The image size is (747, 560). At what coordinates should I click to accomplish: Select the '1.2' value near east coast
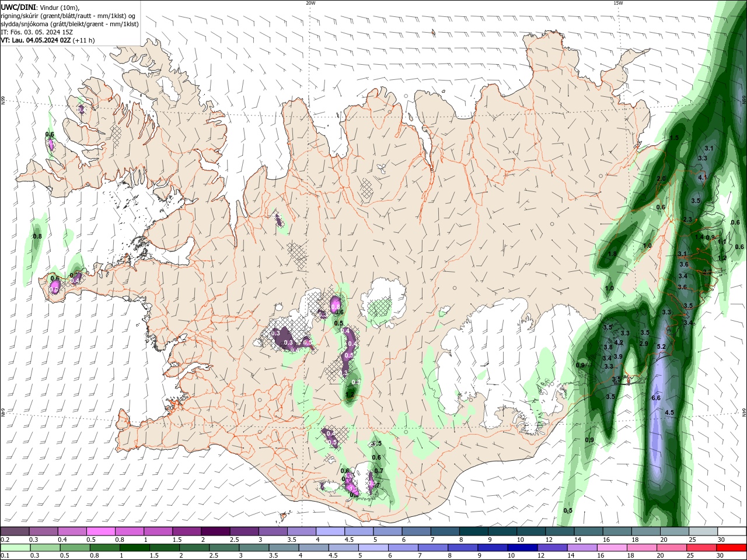[x=722, y=258]
